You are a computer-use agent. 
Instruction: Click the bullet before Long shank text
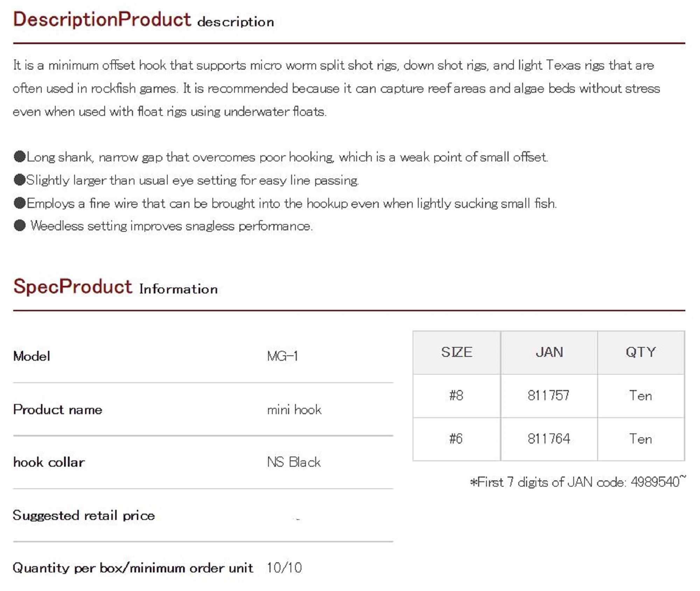(x=20, y=157)
